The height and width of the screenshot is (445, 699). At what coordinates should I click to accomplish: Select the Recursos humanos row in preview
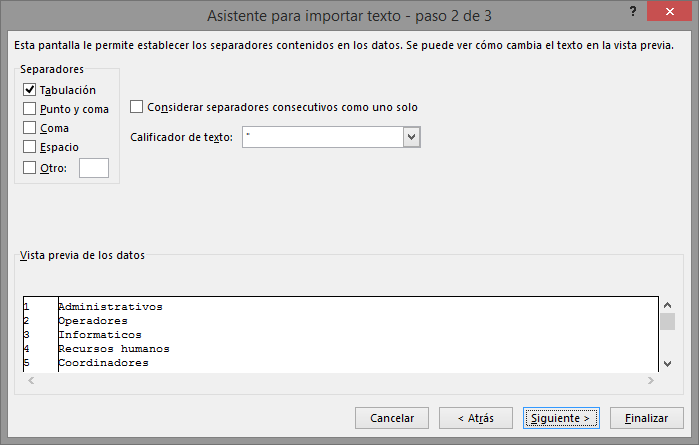(113, 349)
